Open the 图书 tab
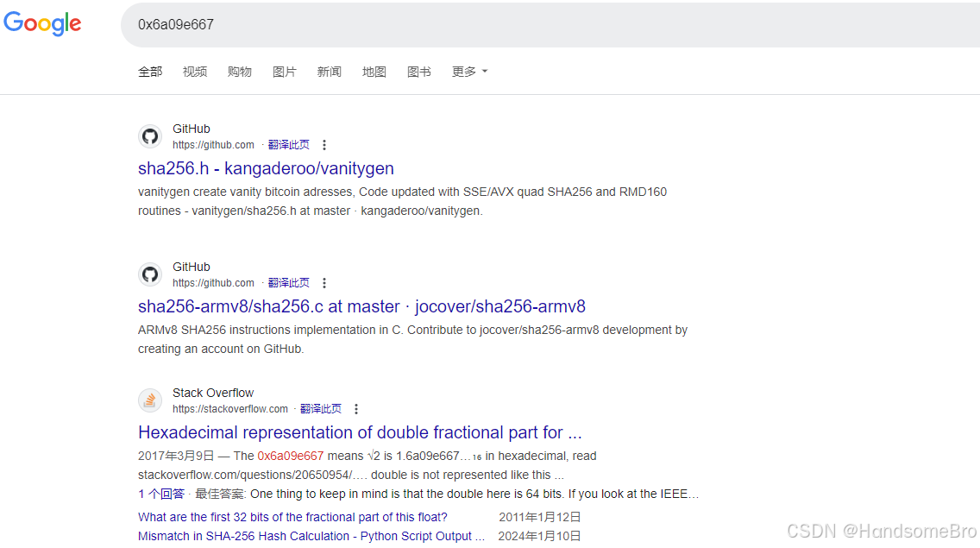Screen dimensions: 980x548 click(418, 72)
